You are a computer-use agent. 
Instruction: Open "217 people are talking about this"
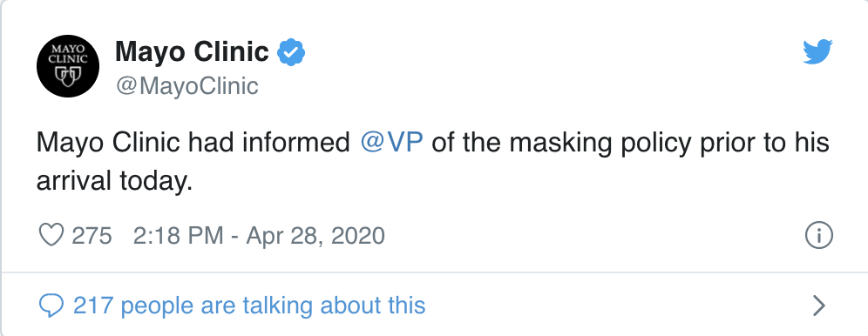(x=249, y=305)
